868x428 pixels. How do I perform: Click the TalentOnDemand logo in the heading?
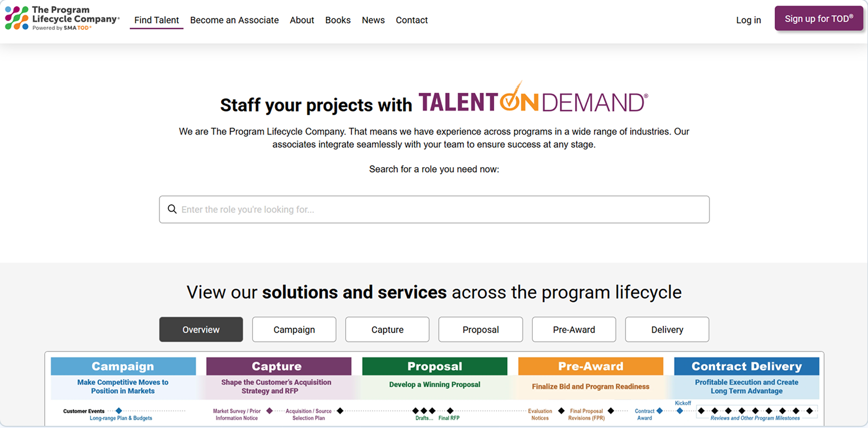(x=533, y=100)
